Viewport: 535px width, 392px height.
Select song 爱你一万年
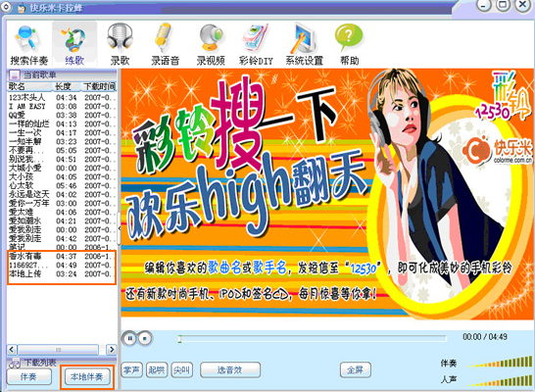[x=62, y=203]
